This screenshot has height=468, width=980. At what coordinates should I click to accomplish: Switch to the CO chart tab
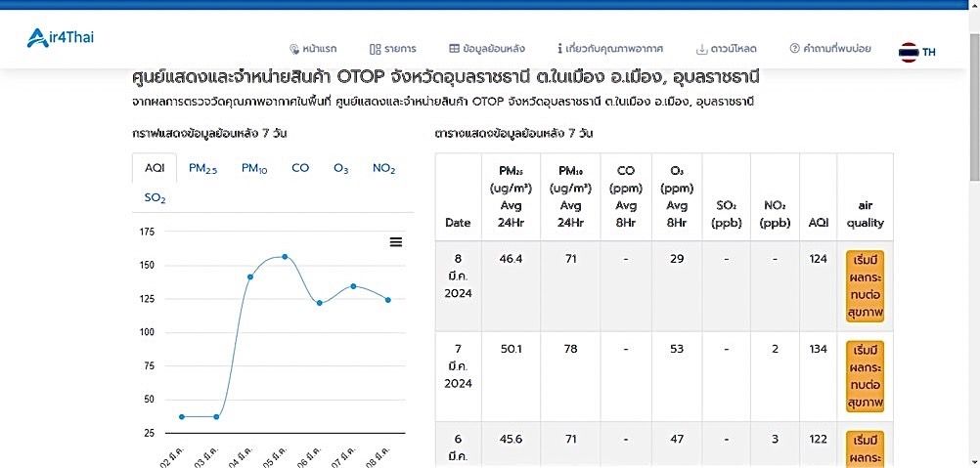(300, 168)
